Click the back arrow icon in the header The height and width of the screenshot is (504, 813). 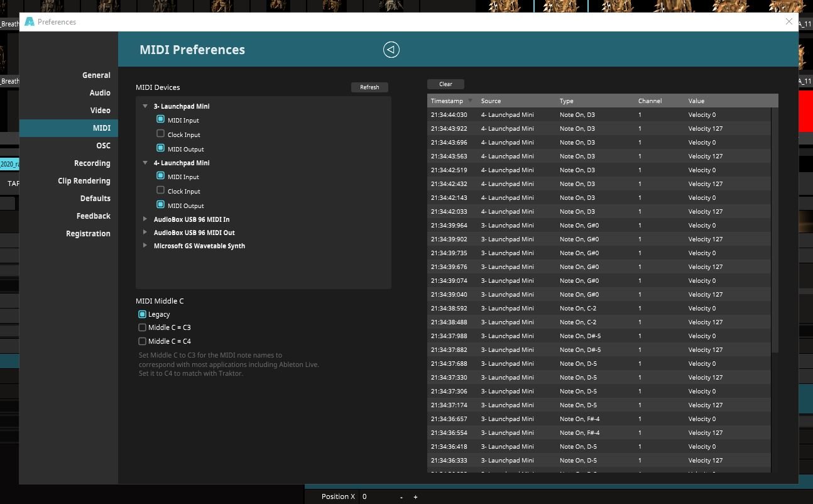[x=391, y=50]
